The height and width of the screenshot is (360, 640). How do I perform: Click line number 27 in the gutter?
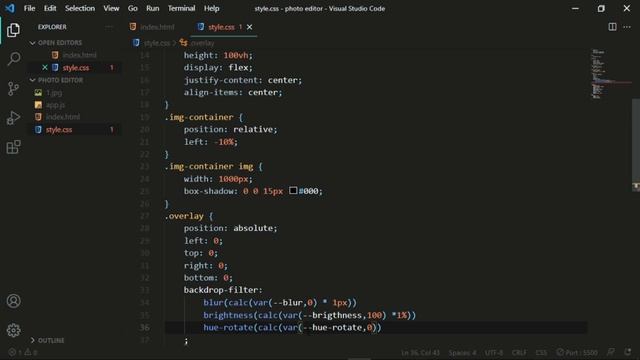tap(144, 216)
